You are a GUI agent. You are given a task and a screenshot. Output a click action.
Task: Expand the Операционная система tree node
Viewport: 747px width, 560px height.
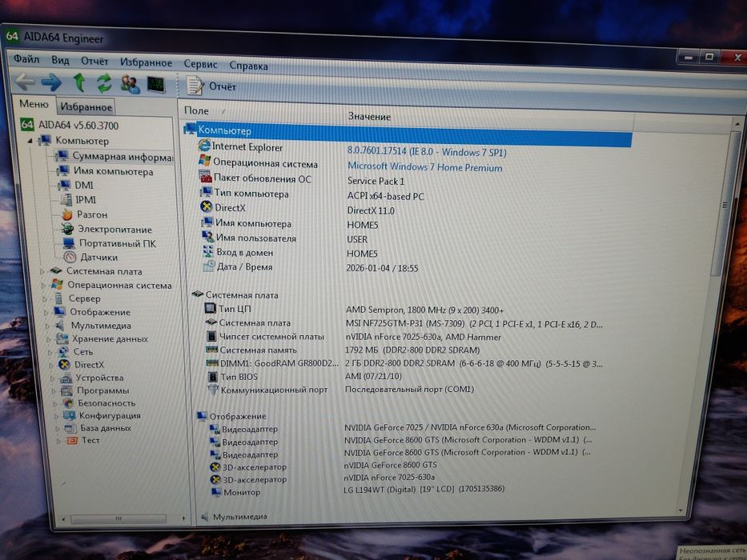pos(43,286)
